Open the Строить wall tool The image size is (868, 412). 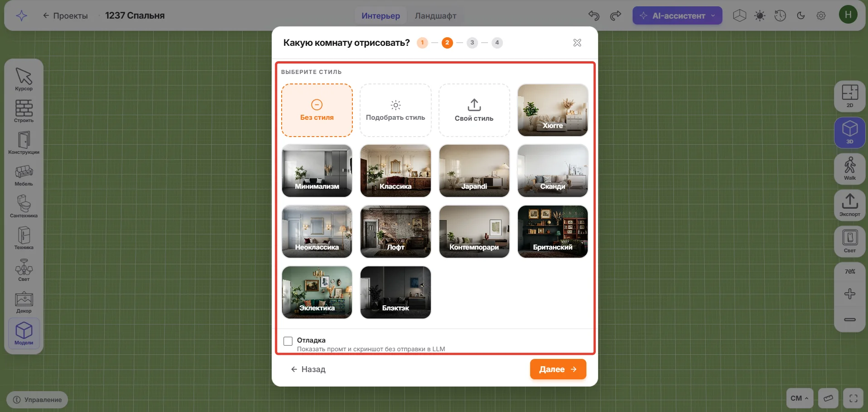(x=24, y=111)
